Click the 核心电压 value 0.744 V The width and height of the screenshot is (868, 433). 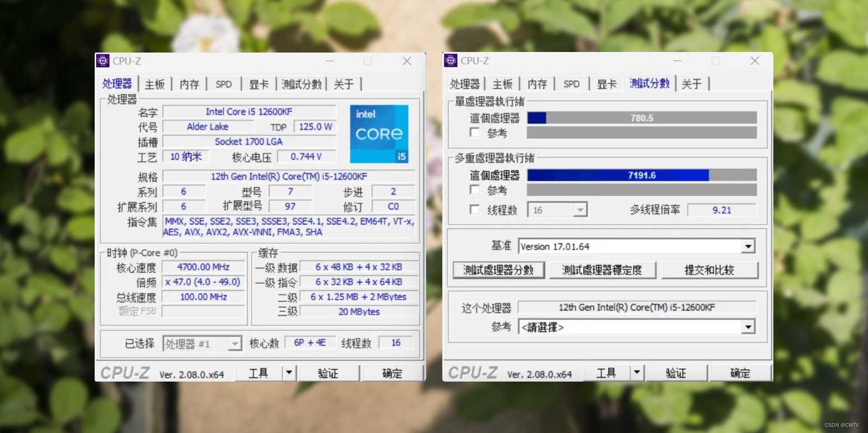[306, 156]
